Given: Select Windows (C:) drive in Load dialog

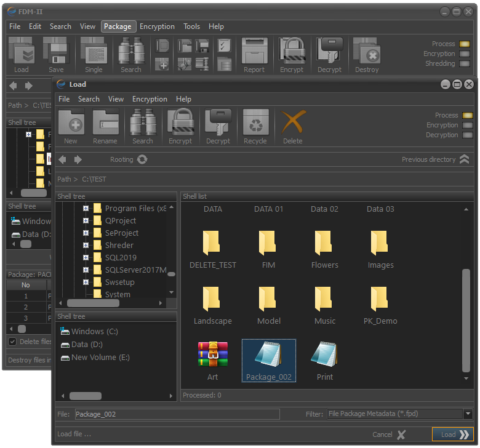Looking at the screenshot, I should pos(89,331).
